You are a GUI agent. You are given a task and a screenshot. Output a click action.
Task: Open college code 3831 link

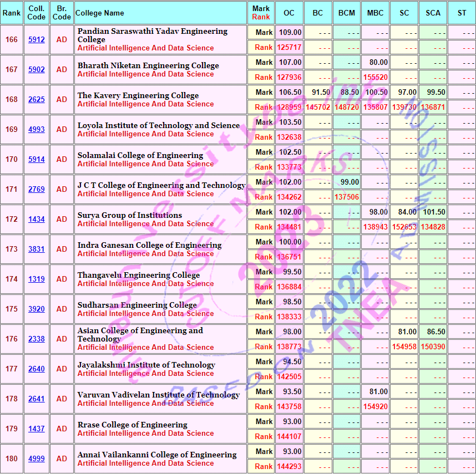point(37,249)
